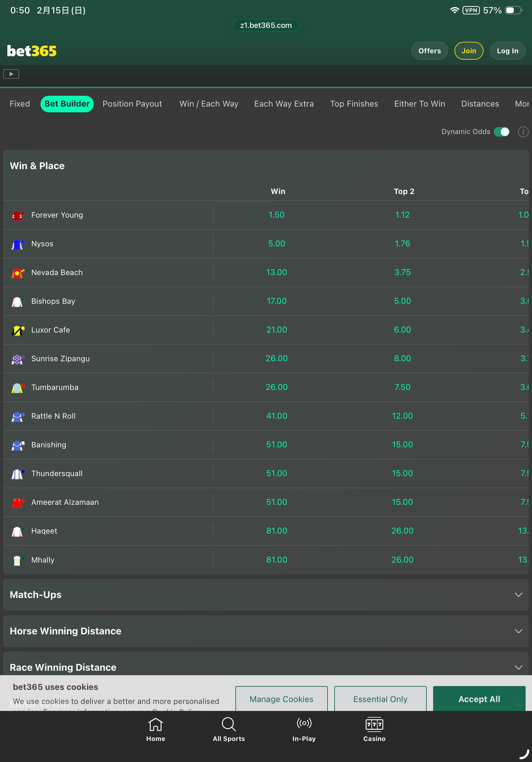The height and width of the screenshot is (762, 532).
Task: Tap the z1.bet365.com address pill
Action: [266, 25]
